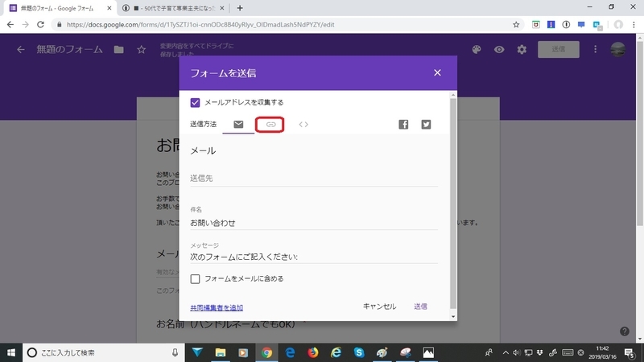
Task: Move form to folder icon
Action: coord(118,50)
